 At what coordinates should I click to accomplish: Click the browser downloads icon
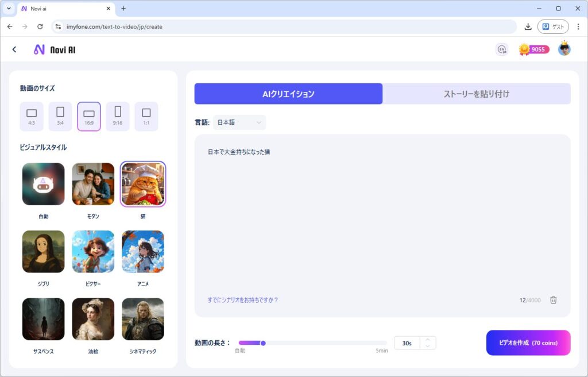click(x=528, y=26)
